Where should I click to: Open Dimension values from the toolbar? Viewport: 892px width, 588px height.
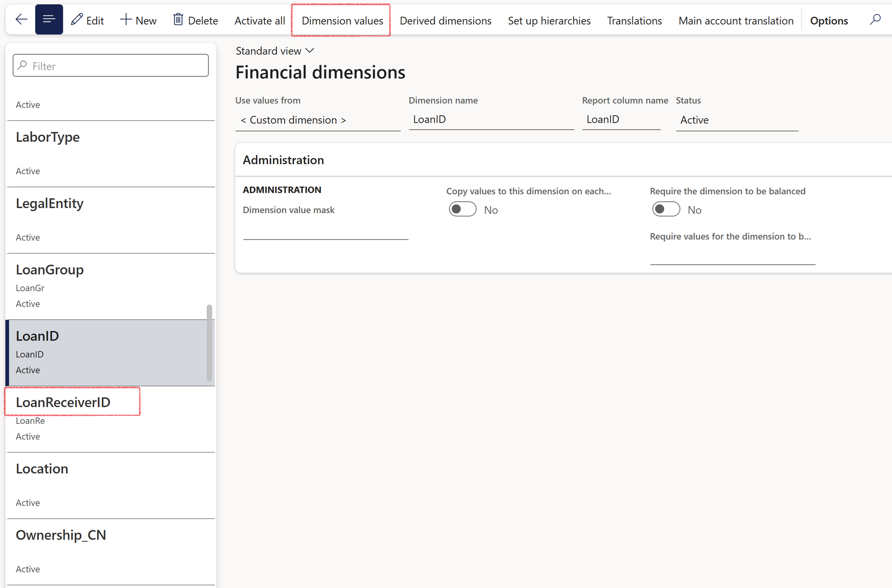point(342,21)
